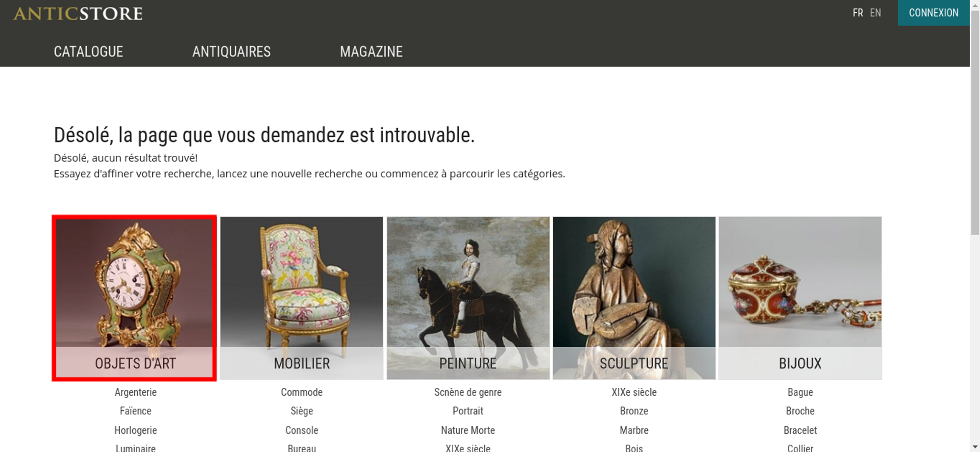The height and width of the screenshot is (452, 980).
Task: Click the Connexion button
Action: click(933, 13)
